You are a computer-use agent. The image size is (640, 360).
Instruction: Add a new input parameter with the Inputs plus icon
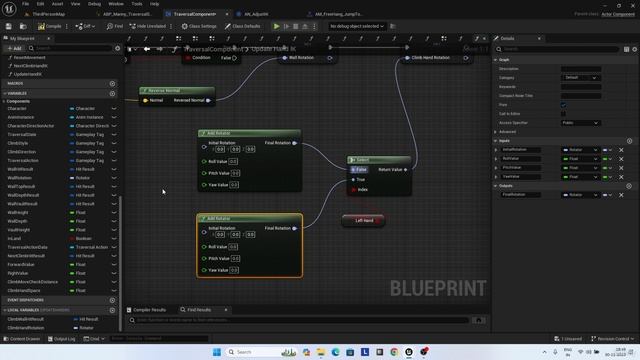tap(629, 141)
